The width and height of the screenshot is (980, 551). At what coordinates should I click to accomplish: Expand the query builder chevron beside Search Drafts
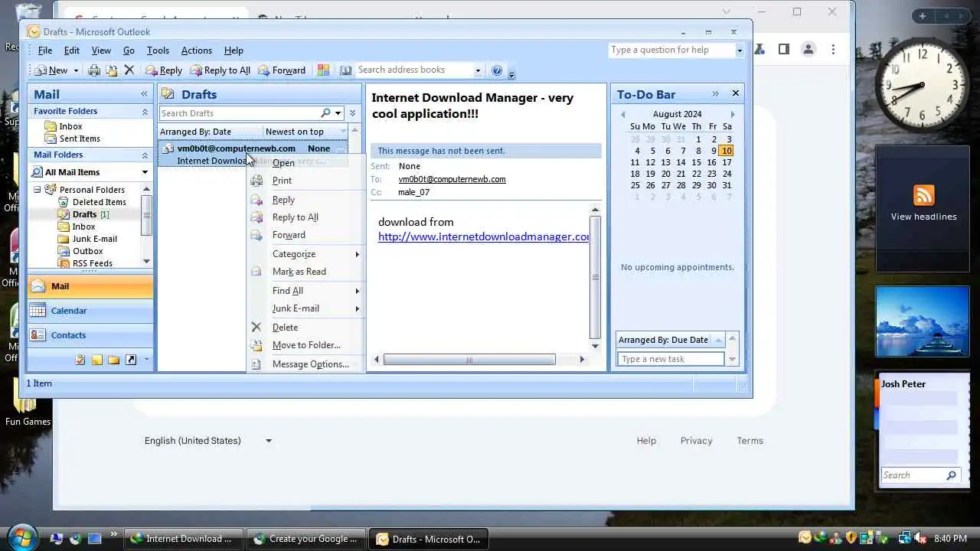coord(352,113)
